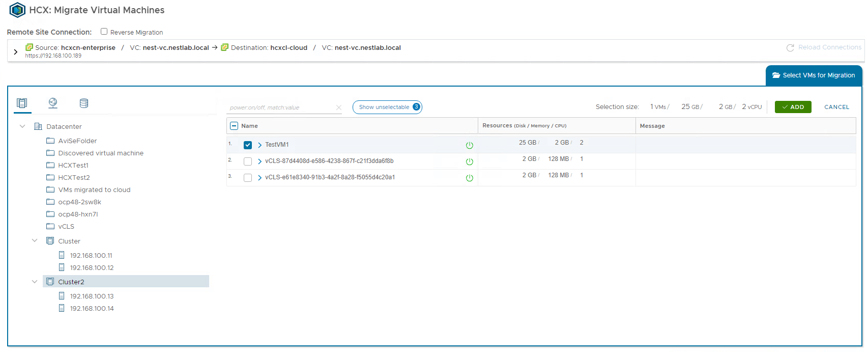Click the folder icon on Select VMs tab

coord(776,75)
